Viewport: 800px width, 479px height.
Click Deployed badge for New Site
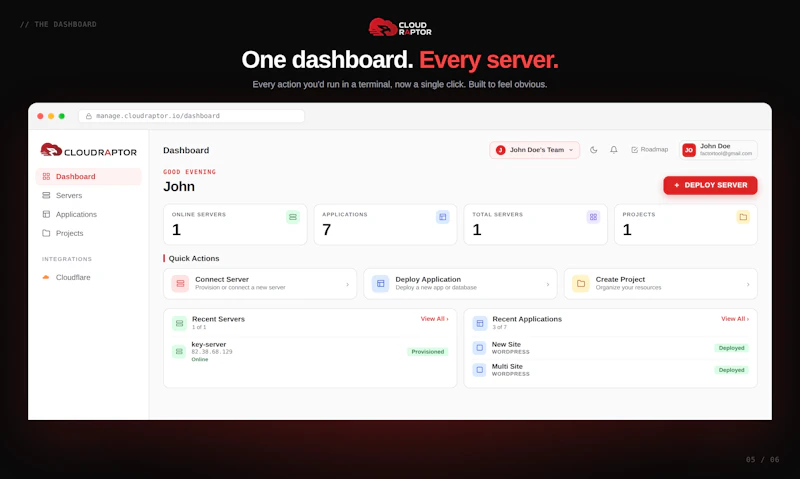[x=731, y=348]
